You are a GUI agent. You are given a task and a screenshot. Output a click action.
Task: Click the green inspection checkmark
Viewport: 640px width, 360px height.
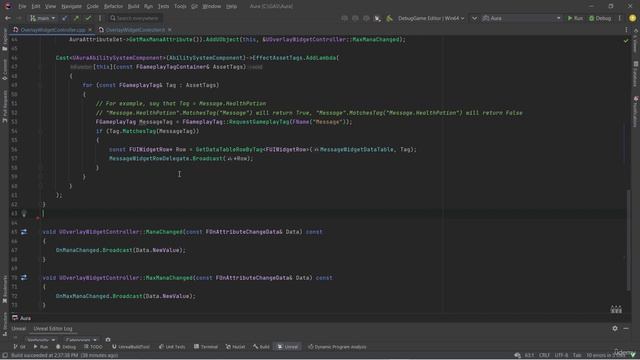click(626, 41)
